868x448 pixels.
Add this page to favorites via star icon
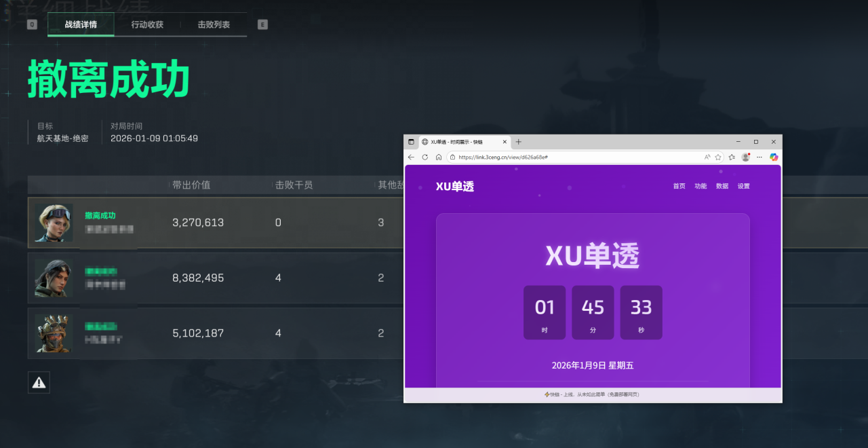(718, 157)
